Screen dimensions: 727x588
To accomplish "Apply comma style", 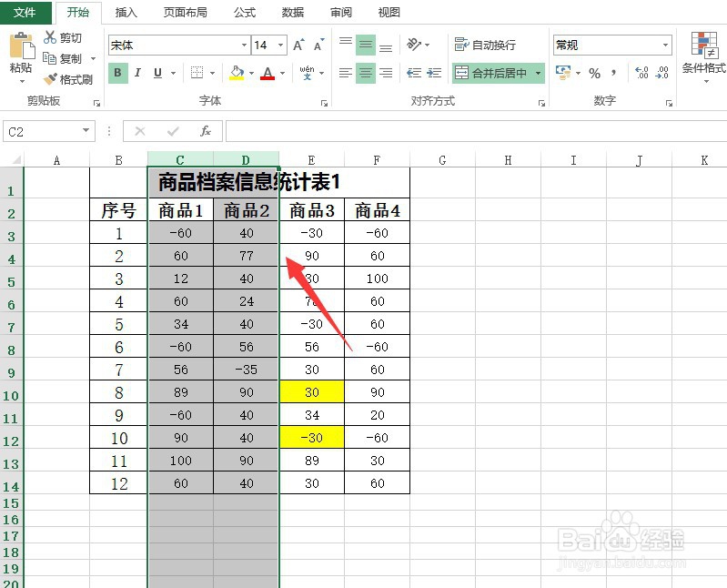I will coord(614,73).
